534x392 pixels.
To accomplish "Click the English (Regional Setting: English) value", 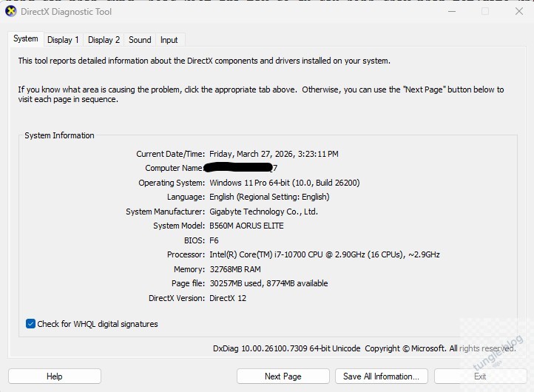I will coord(269,197).
